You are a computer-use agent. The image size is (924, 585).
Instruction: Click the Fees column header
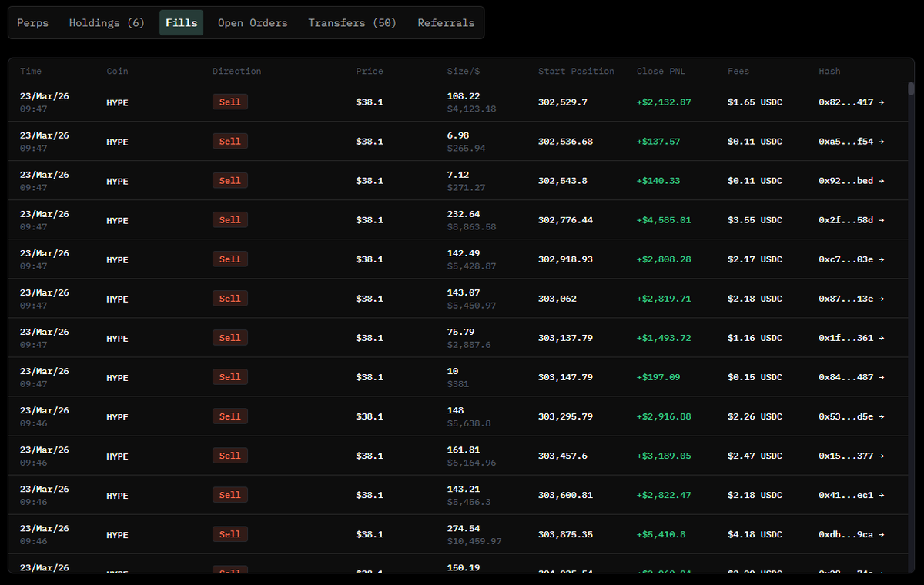[x=738, y=71]
